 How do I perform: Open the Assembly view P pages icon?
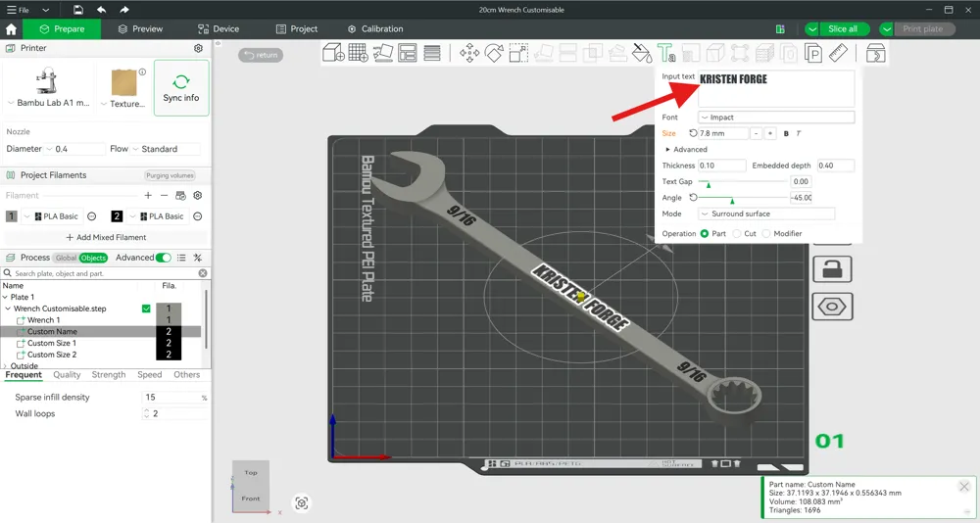[x=813, y=53]
